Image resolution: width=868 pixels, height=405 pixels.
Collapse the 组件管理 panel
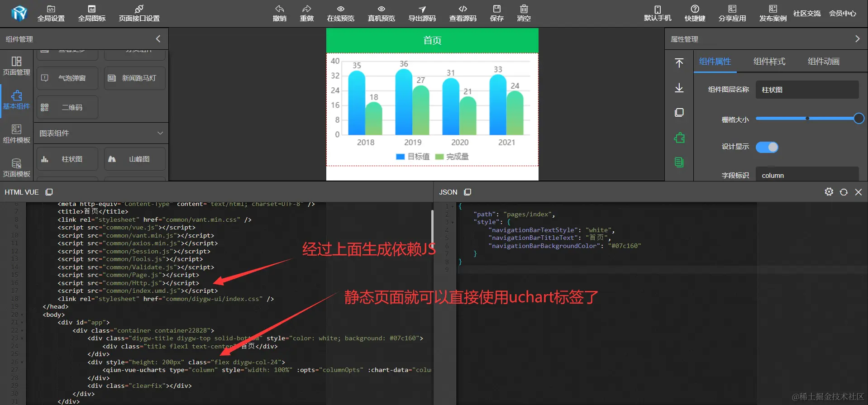tap(158, 39)
